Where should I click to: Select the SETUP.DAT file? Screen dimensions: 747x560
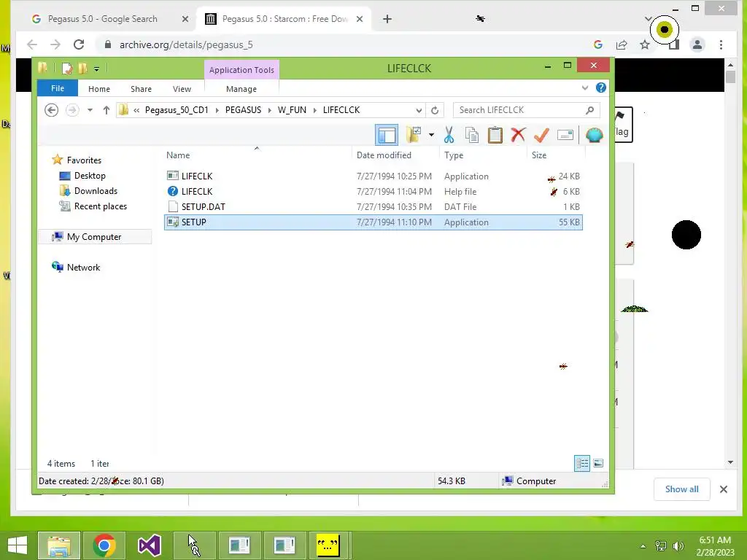[373, 206]
